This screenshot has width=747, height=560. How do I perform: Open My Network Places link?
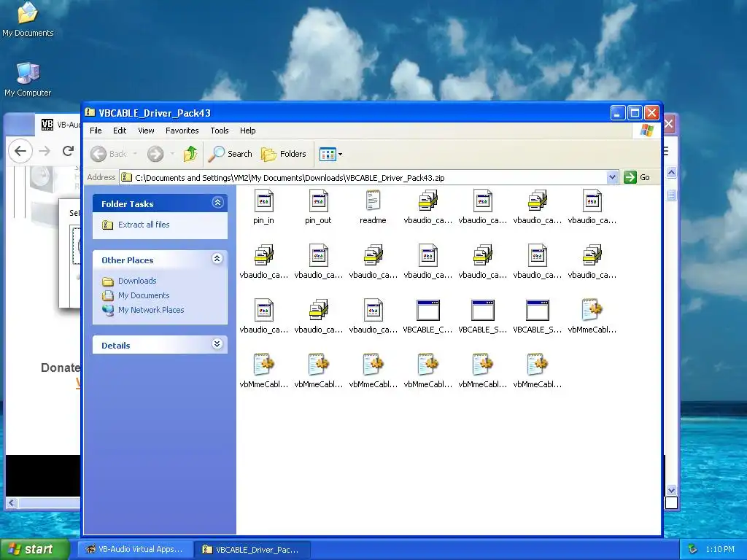(151, 310)
